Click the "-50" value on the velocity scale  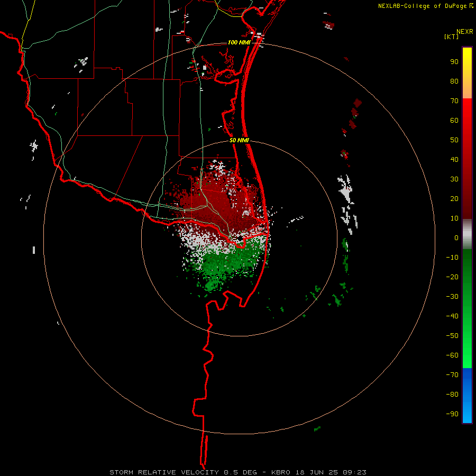tap(452, 335)
